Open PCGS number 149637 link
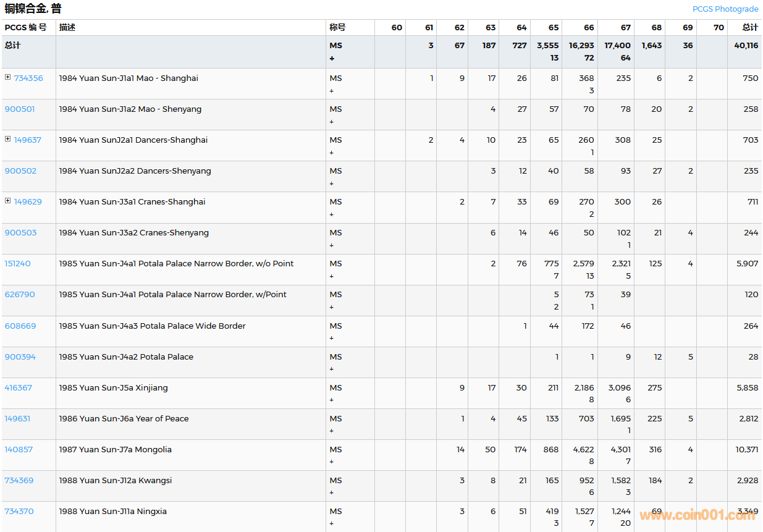The width and height of the screenshot is (763, 532). point(28,140)
